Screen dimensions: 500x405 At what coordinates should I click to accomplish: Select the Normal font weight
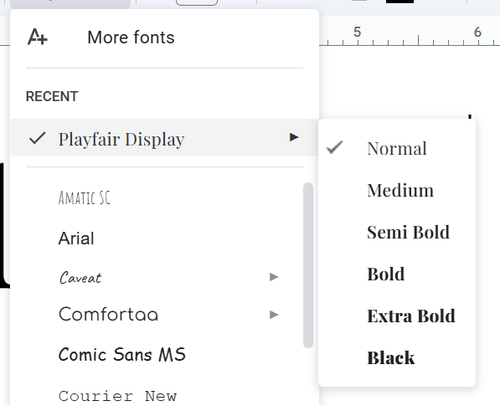397,148
